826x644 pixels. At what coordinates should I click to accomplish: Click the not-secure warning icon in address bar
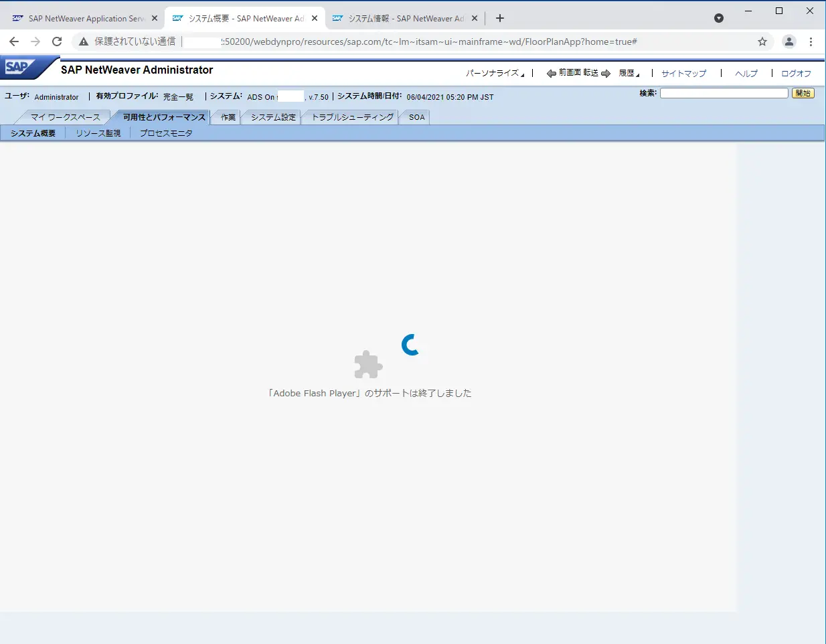[x=84, y=42]
